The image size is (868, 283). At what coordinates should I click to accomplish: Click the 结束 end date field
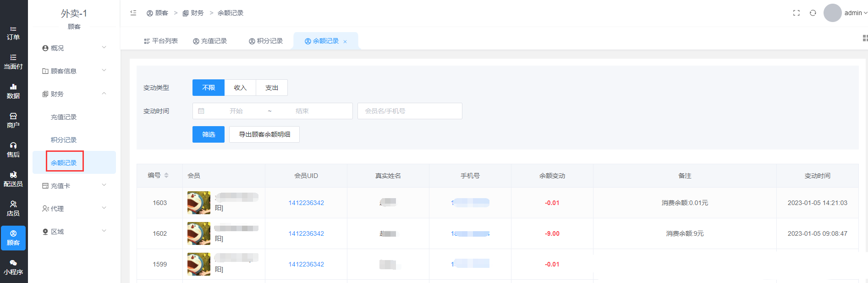point(302,111)
